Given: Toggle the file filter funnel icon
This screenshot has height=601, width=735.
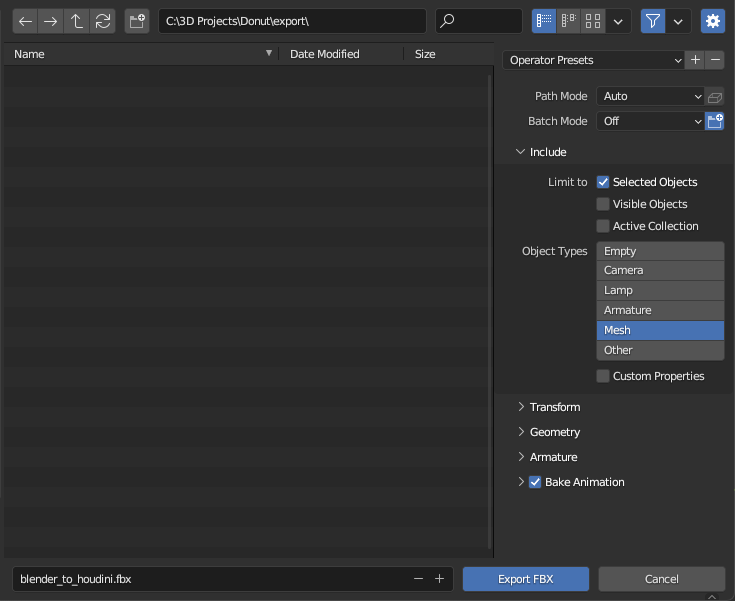Looking at the screenshot, I should tap(653, 21).
